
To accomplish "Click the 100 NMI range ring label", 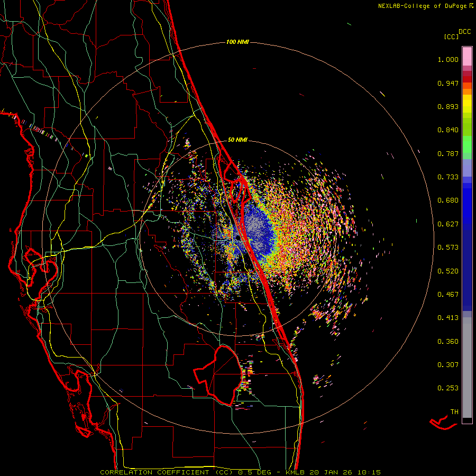I will click(237, 42).
